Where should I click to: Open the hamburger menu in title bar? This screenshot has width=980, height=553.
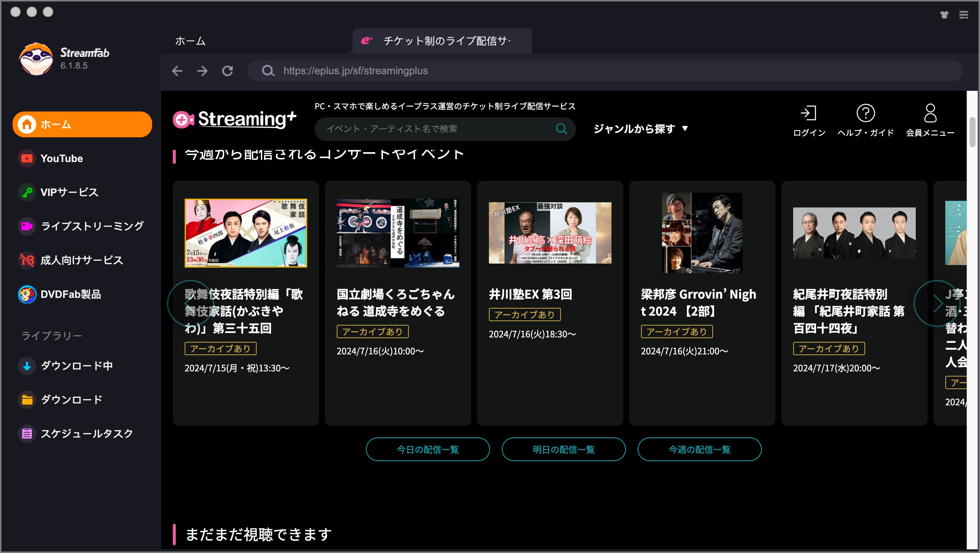(964, 15)
